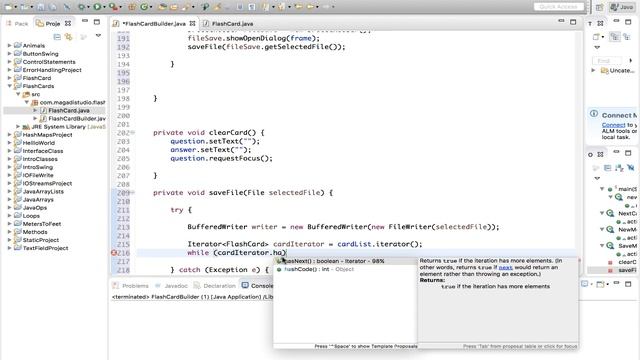
Task: Maximize the editor area
Action: pyautogui.click(x=573, y=22)
